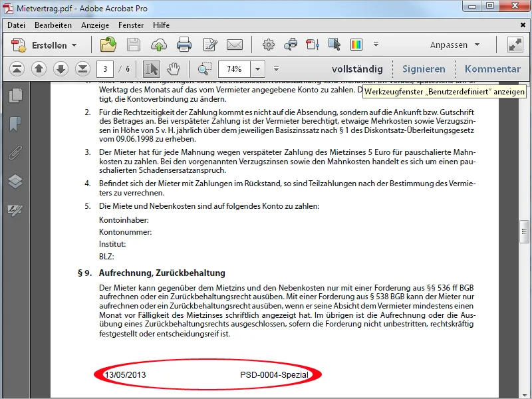Click the edit text pencil icon
The height and width of the screenshot is (399, 532).
pos(210,45)
